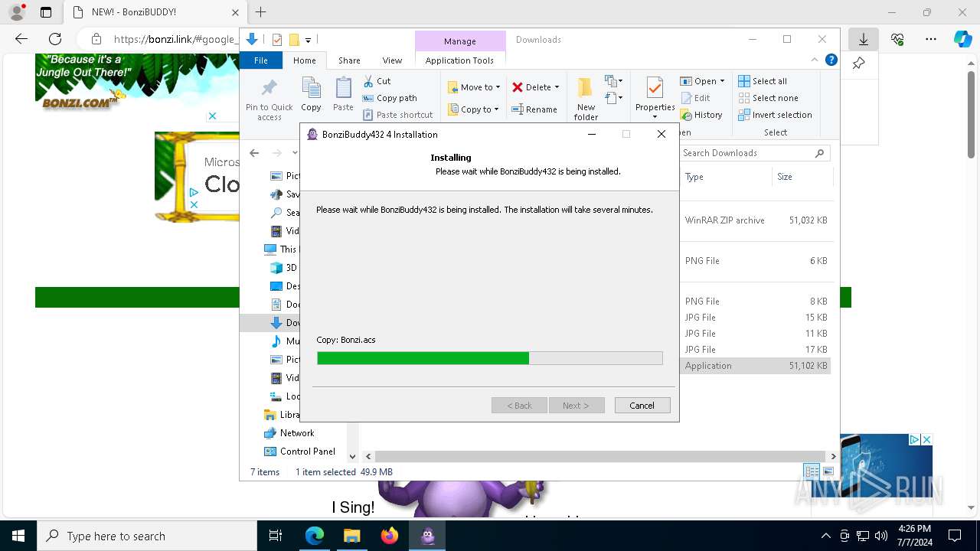980x551 pixels.
Task: Click the taskbar search box
Action: click(x=147, y=536)
